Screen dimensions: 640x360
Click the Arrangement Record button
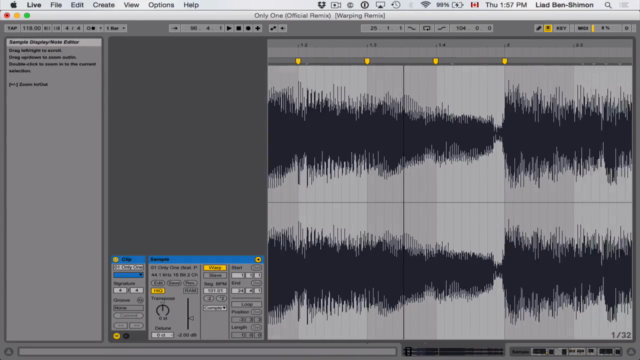248,28
